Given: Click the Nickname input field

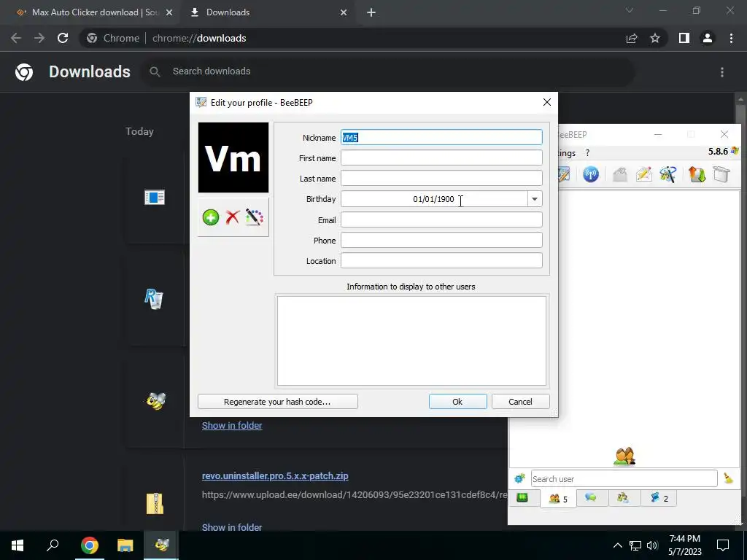Looking at the screenshot, I should (x=441, y=138).
